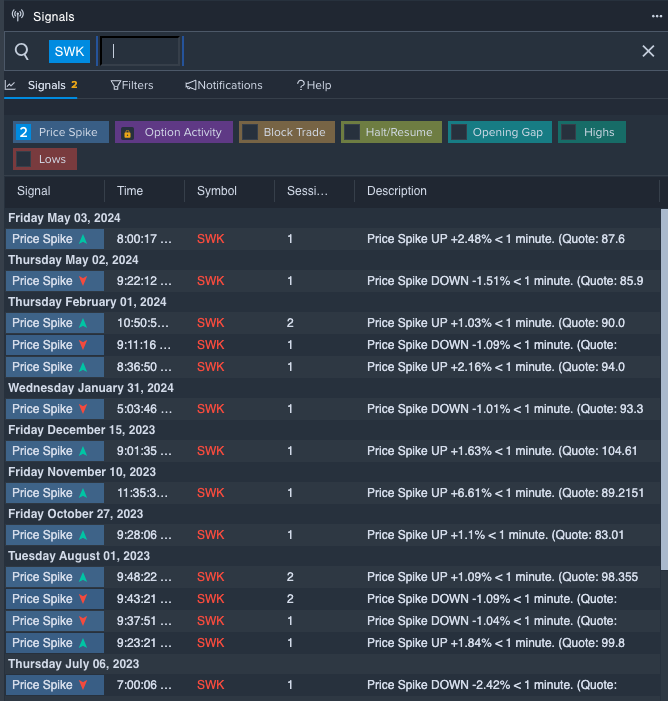Enable the Highs signal filter
Screen dimensions: 668x701
coord(569,132)
